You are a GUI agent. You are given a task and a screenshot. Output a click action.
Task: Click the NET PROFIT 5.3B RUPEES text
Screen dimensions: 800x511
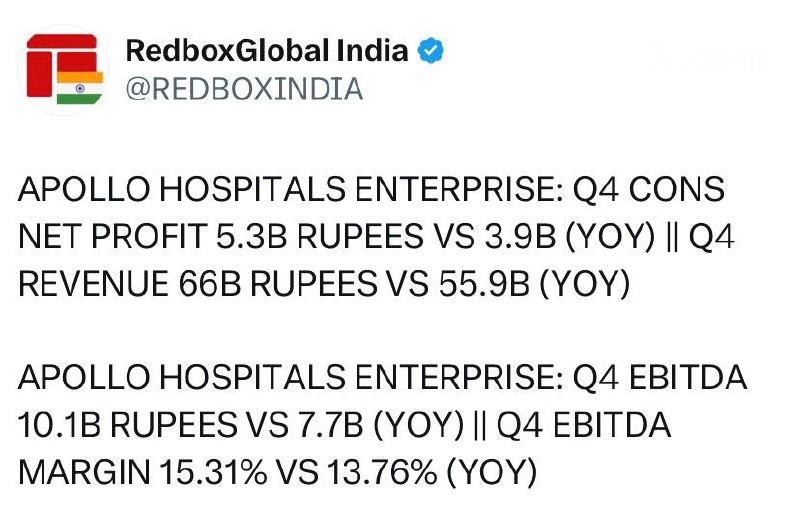point(220,237)
